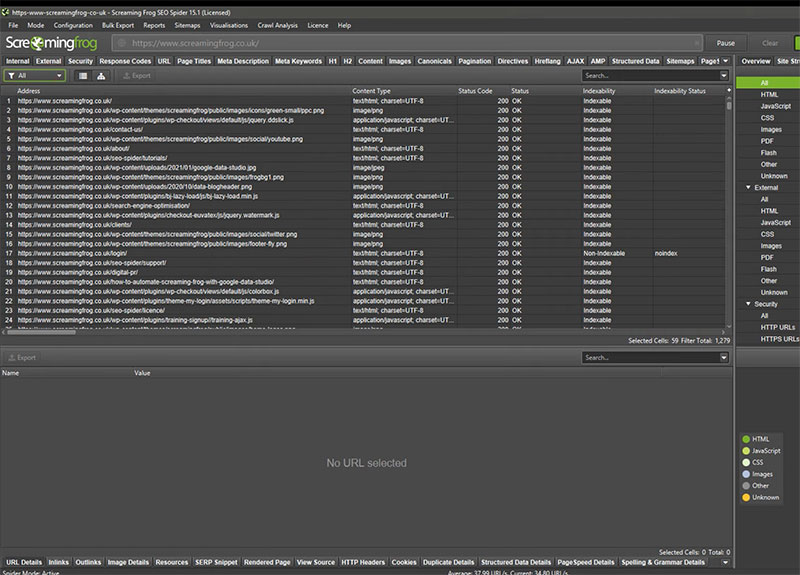Click the lower panel Export button
Screen dimensions: 800x575
[22, 357]
